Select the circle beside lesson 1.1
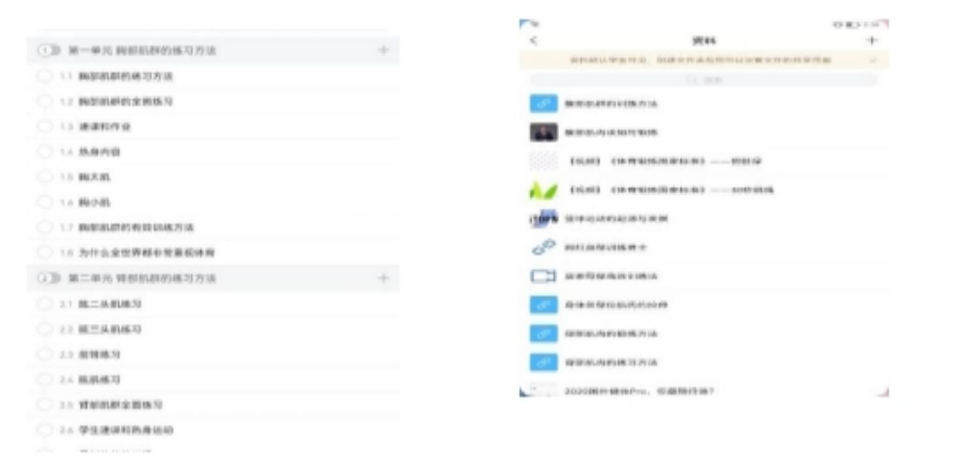This screenshot has width=980, height=457. point(44,76)
